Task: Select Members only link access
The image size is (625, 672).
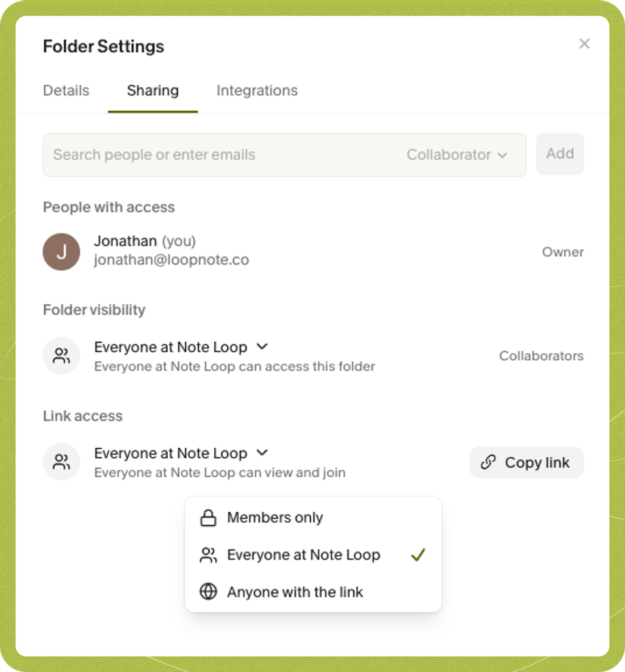Action: pyautogui.click(x=275, y=517)
